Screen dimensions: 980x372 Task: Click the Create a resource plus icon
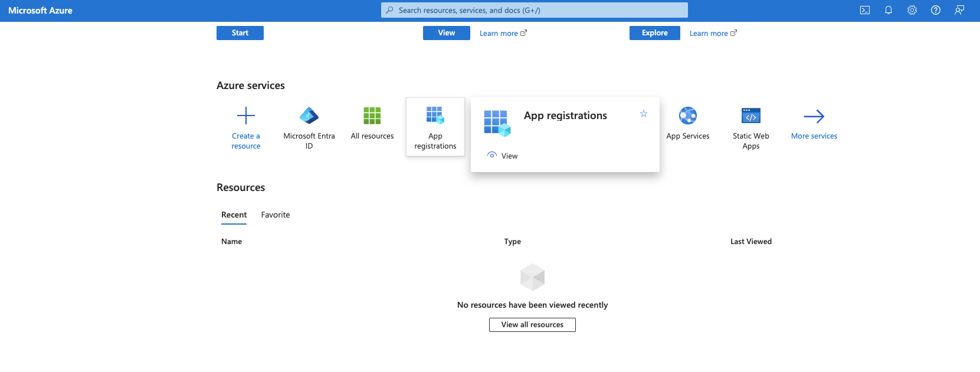pos(246,116)
